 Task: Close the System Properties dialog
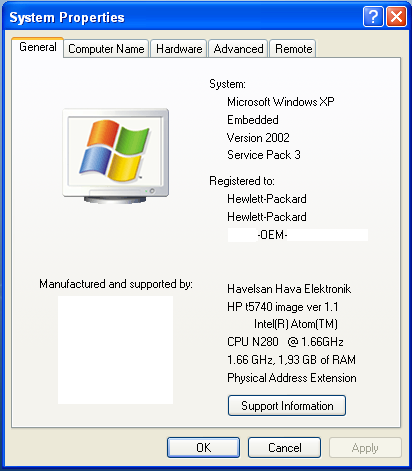[396, 16]
